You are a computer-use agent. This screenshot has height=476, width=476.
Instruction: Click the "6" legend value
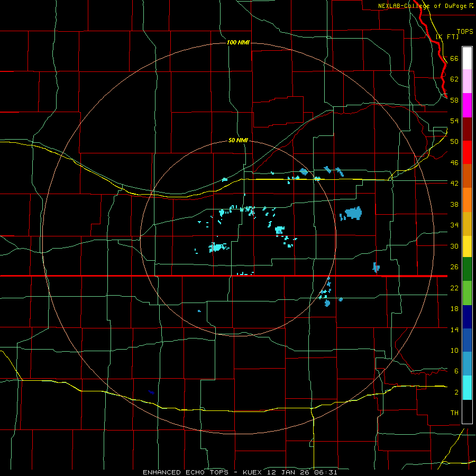pos(456,371)
